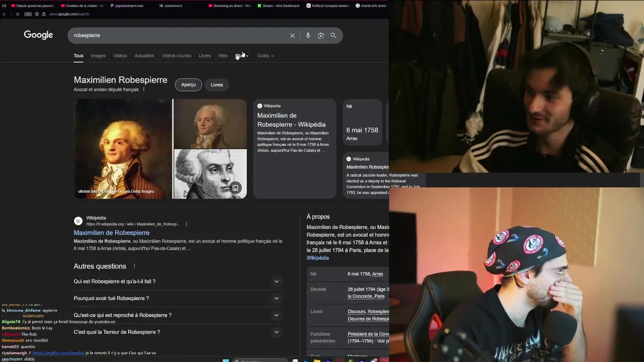Open menu dots next to Wikipedia result URL
Viewport: 644px width, 362px height.
186,224
